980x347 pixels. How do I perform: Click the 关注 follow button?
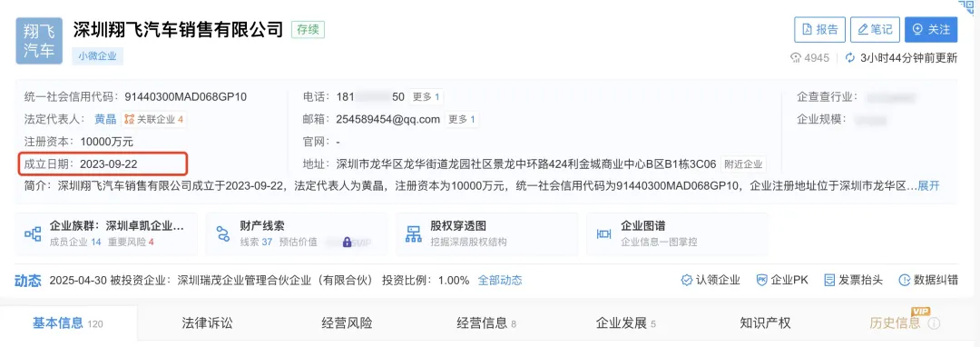931,29
